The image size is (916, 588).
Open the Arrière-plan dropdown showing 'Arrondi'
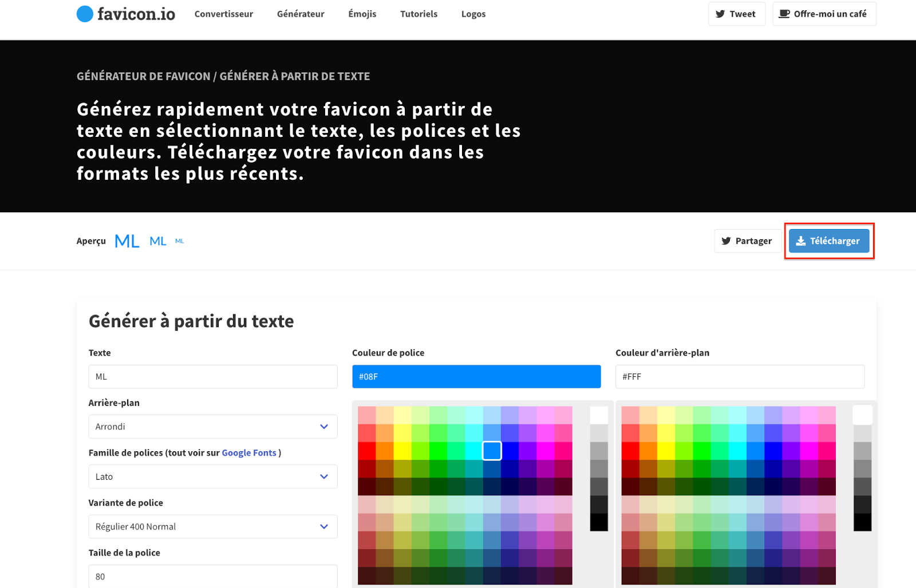(212, 426)
